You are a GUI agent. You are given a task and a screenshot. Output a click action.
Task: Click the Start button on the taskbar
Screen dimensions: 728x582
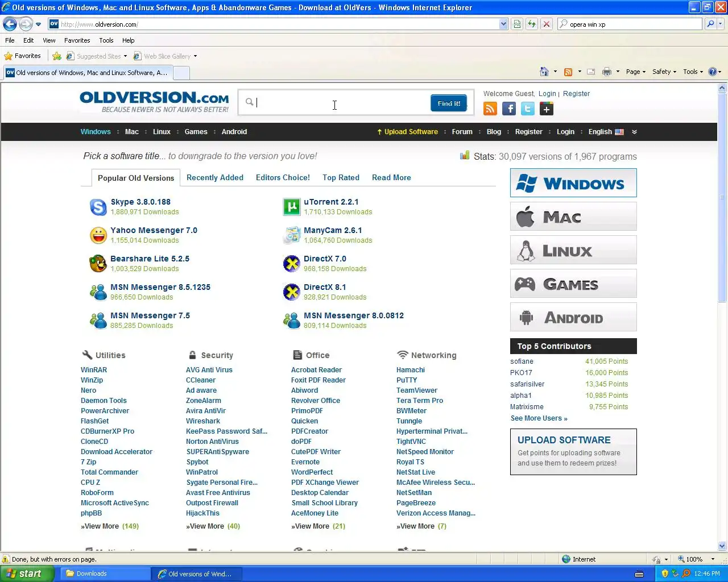click(x=27, y=573)
